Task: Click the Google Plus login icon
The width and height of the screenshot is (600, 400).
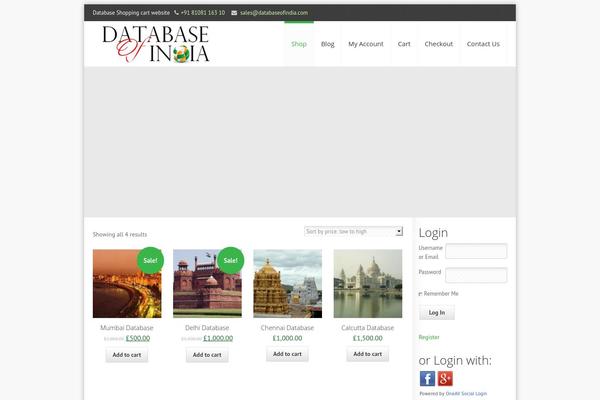Action: (445, 378)
